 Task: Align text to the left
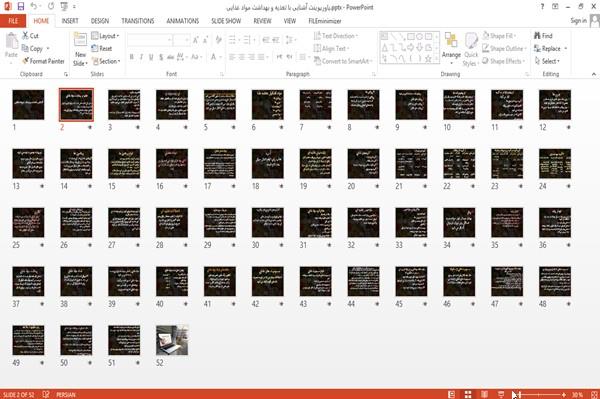[232, 57]
